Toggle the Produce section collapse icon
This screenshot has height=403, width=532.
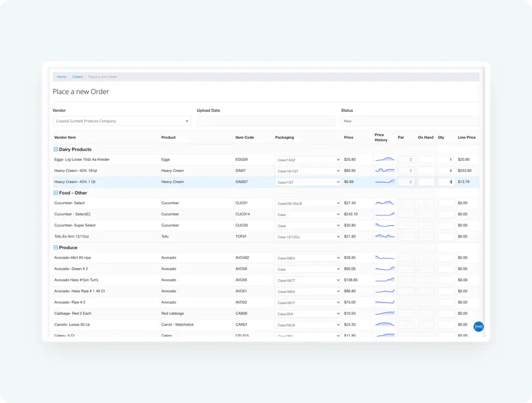click(56, 248)
